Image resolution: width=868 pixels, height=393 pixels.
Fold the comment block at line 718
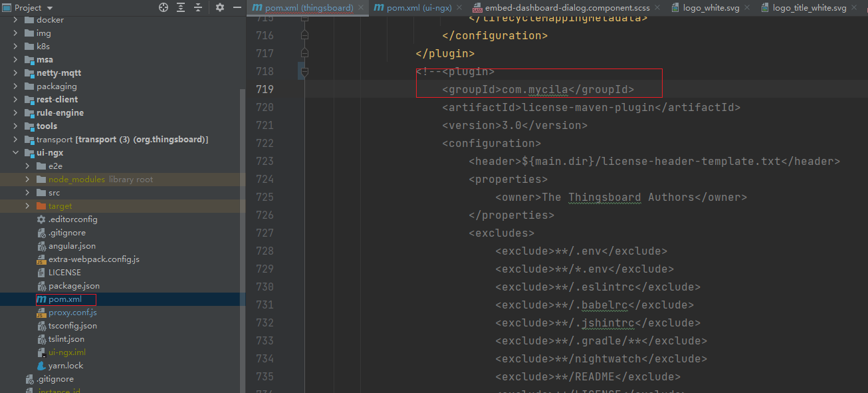tap(304, 71)
